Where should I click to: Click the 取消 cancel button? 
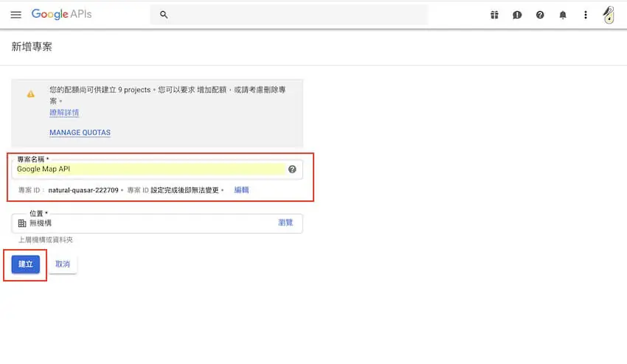63,264
